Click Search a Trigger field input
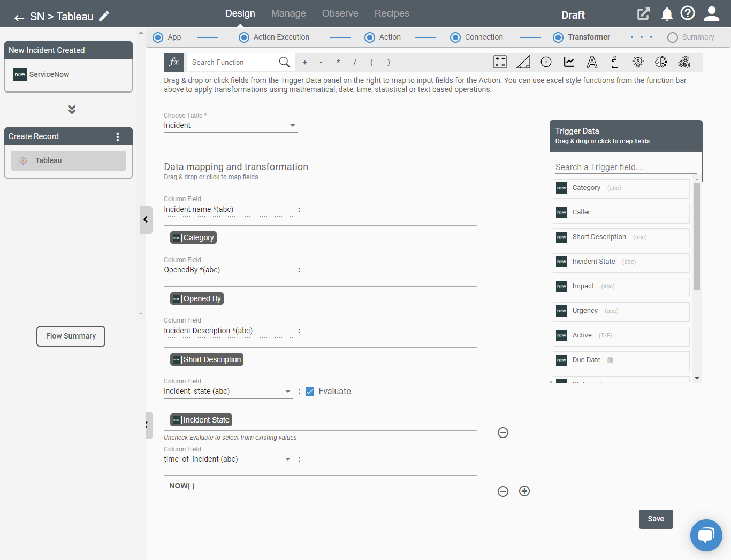The height and width of the screenshot is (560, 731). [626, 167]
